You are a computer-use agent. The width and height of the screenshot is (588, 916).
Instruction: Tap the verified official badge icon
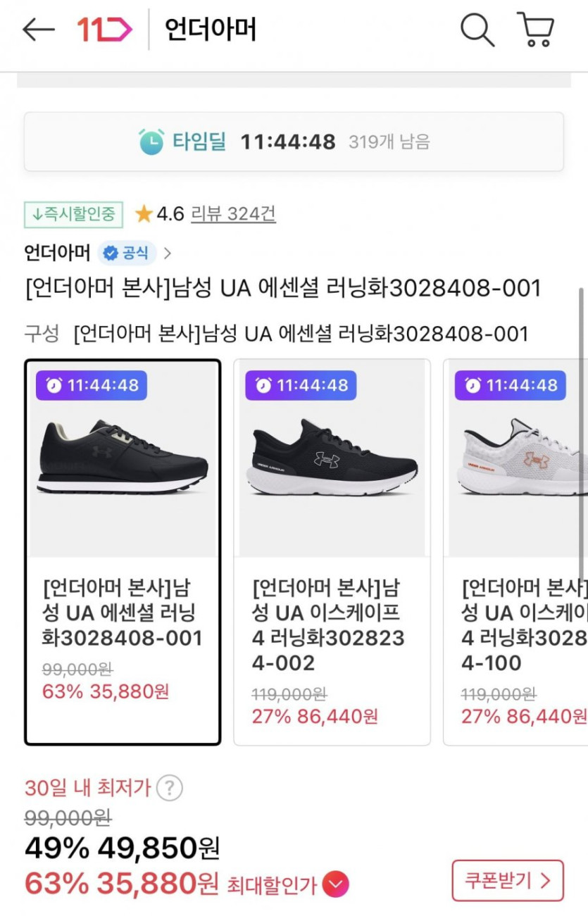(x=108, y=253)
